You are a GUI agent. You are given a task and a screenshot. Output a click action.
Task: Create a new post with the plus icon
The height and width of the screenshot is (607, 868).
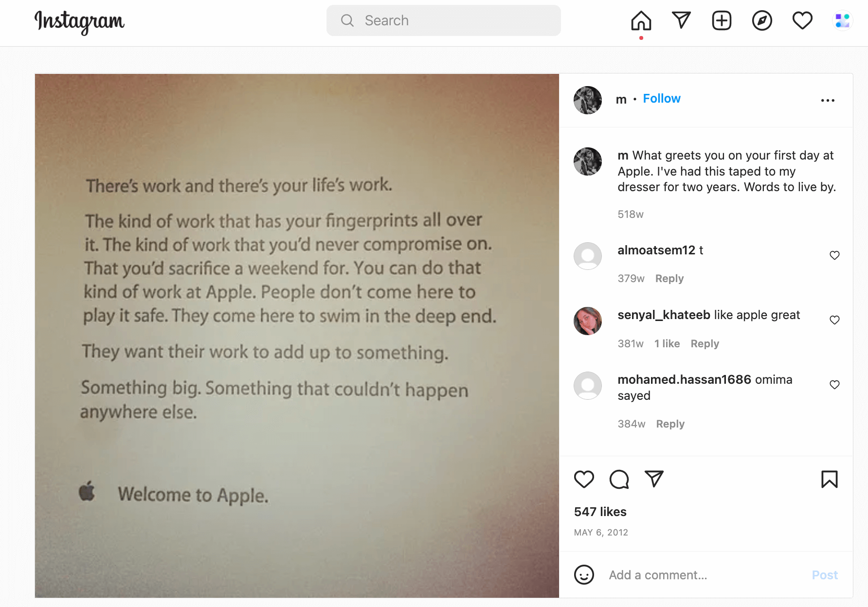click(x=722, y=20)
